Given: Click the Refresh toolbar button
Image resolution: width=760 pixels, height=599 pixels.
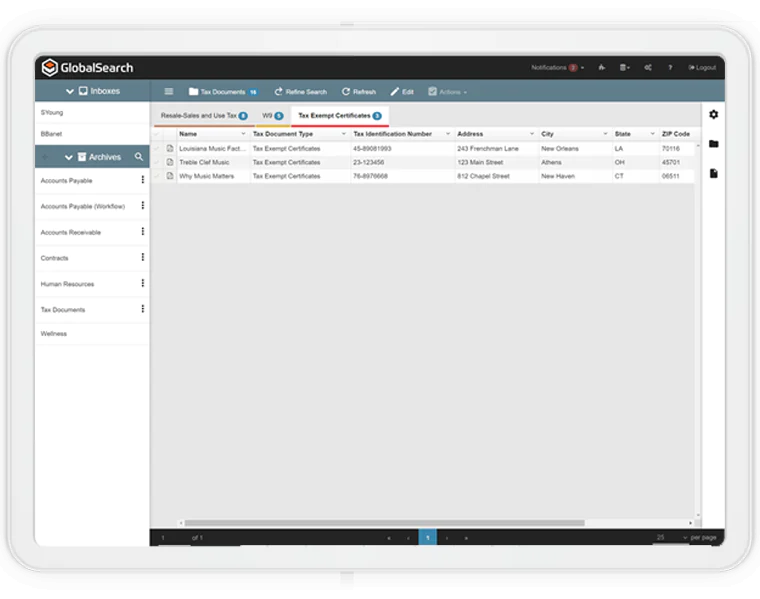Looking at the screenshot, I should pyautogui.click(x=359, y=92).
